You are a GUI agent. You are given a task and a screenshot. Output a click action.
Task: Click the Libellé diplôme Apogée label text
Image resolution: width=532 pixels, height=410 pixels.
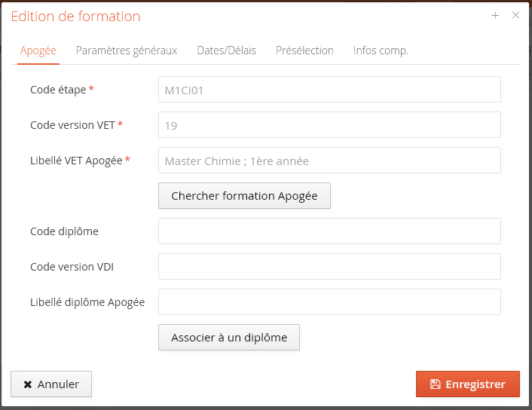pos(87,302)
